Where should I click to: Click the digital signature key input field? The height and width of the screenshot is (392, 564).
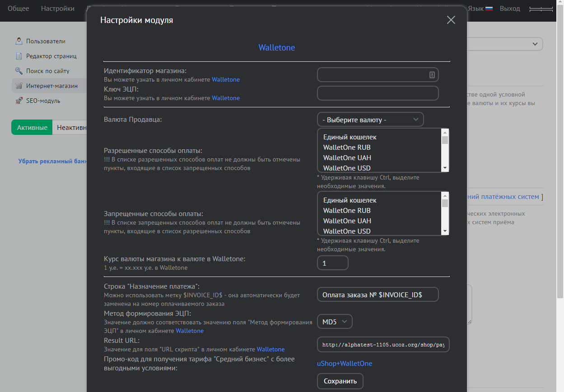coord(378,93)
